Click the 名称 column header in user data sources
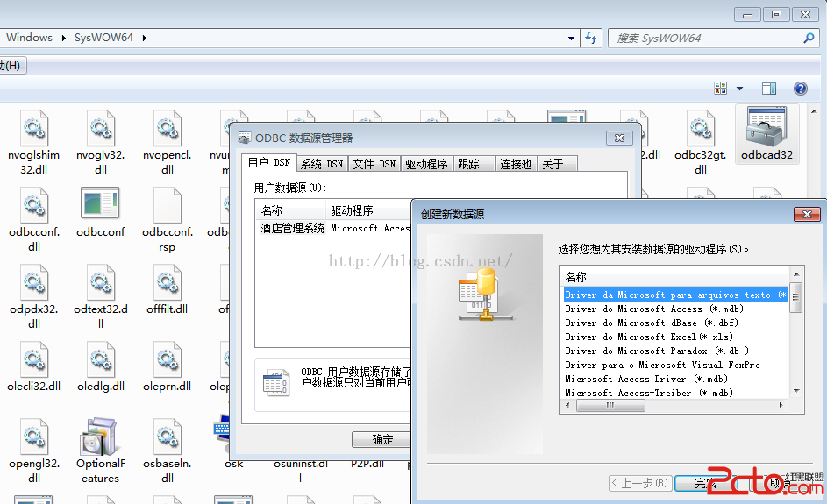This screenshot has width=827, height=504. click(x=290, y=210)
